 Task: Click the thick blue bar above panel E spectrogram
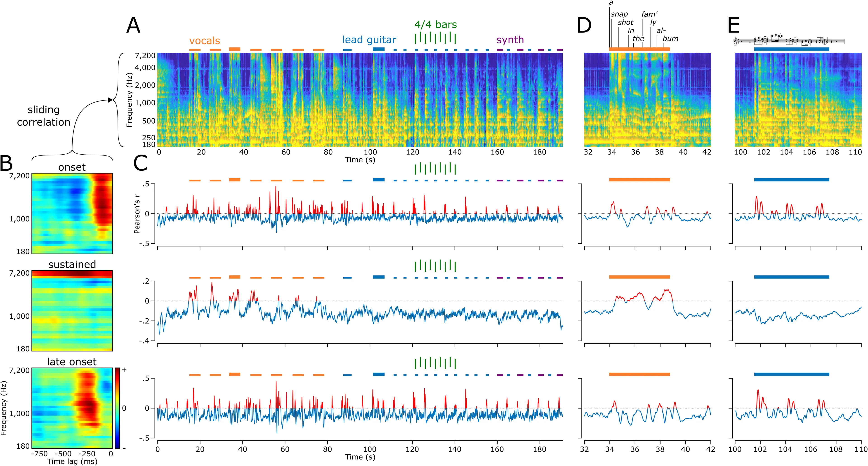pyautogui.click(x=792, y=49)
